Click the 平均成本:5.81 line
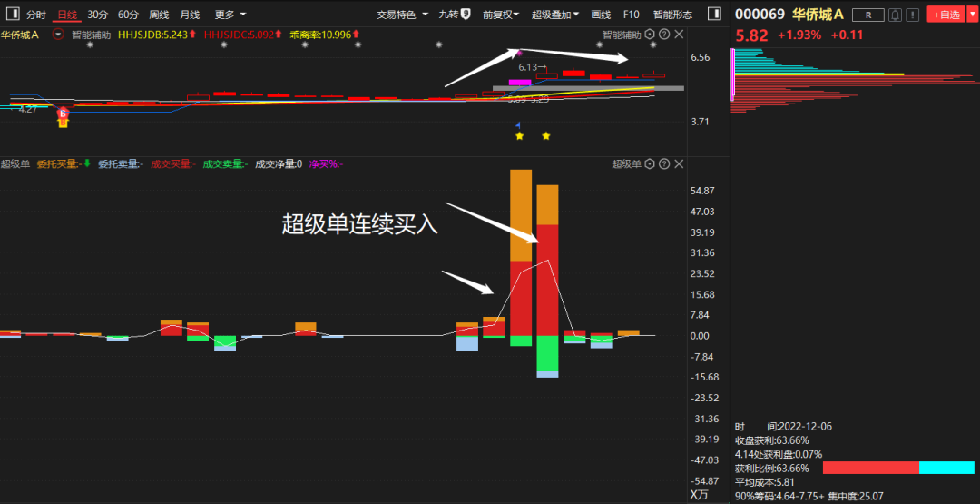 pos(764,482)
